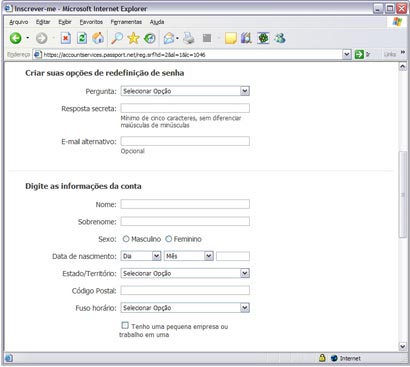410x367 pixels.
Task: Click the Windows flag logo
Action: click(397, 22)
